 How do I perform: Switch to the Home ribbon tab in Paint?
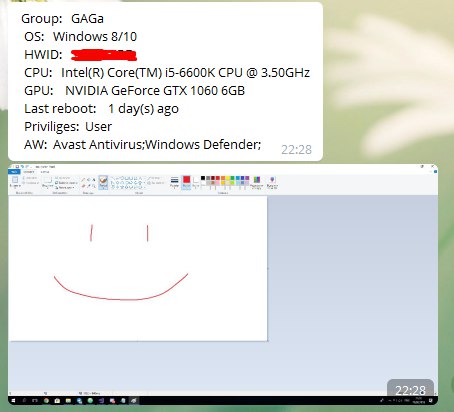click(x=29, y=172)
